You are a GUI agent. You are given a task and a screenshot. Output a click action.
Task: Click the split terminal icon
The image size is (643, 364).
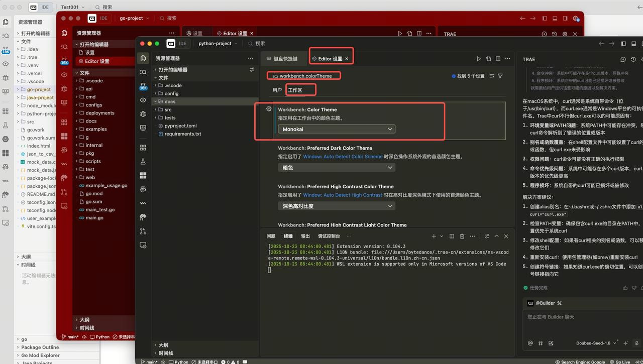click(x=452, y=236)
